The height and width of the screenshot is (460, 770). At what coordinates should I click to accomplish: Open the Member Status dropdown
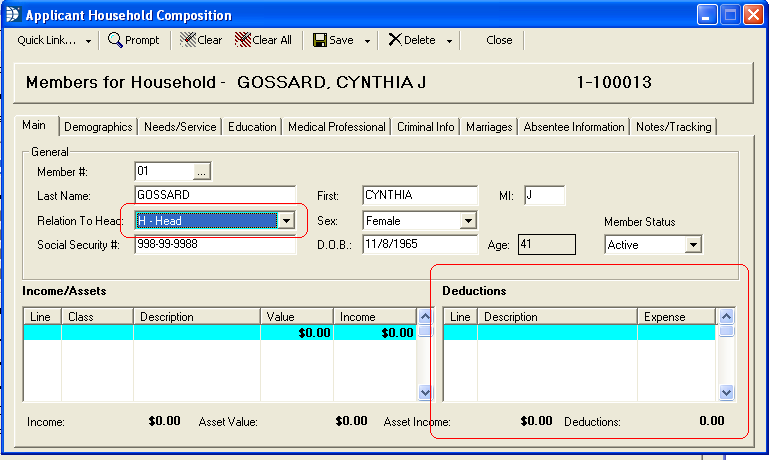693,244
